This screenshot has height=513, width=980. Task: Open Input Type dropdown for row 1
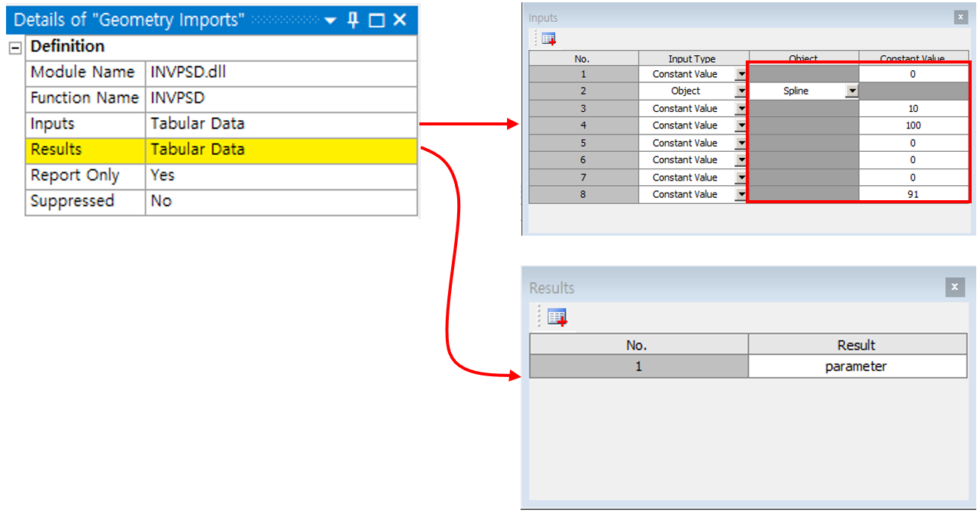[x=740, y=74]
